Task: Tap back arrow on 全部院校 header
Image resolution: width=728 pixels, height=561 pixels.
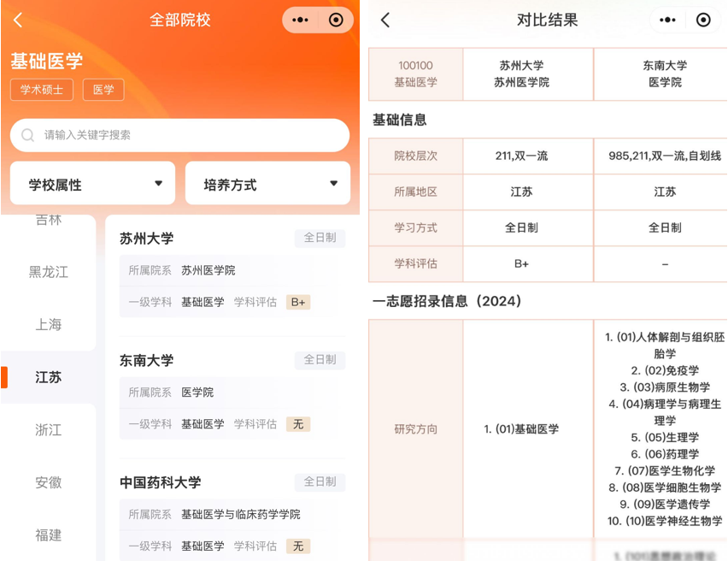Action: (x=19, y=21)
